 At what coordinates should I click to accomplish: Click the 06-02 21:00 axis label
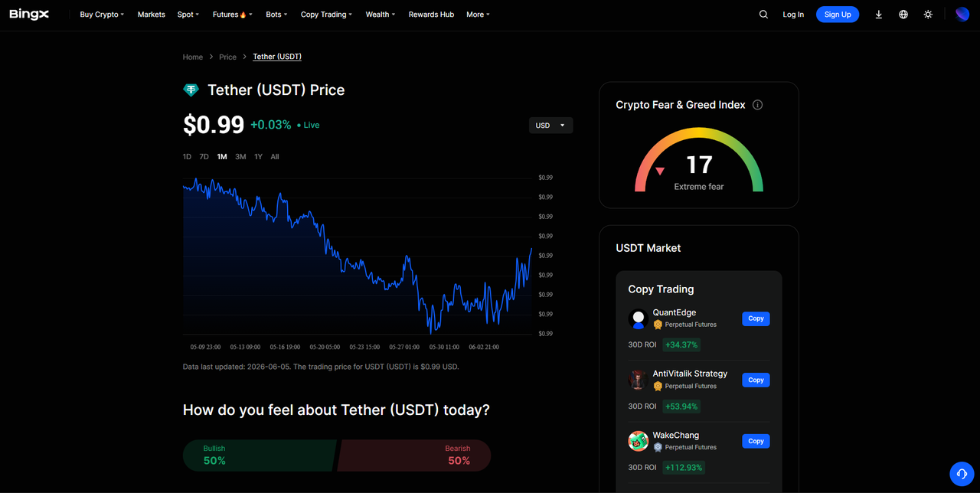click(x=484, y=347)
